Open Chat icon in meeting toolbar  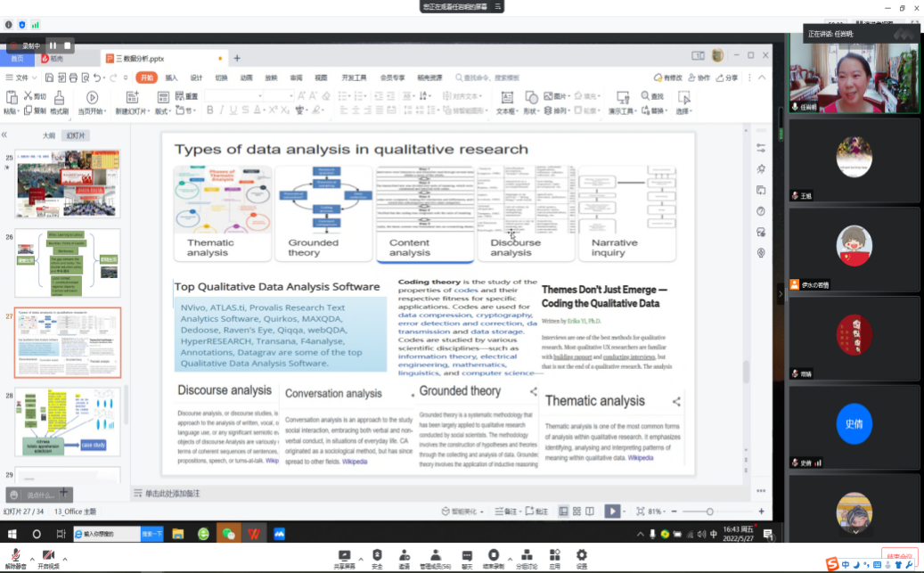pyautogui.click(x=467, y=555)
